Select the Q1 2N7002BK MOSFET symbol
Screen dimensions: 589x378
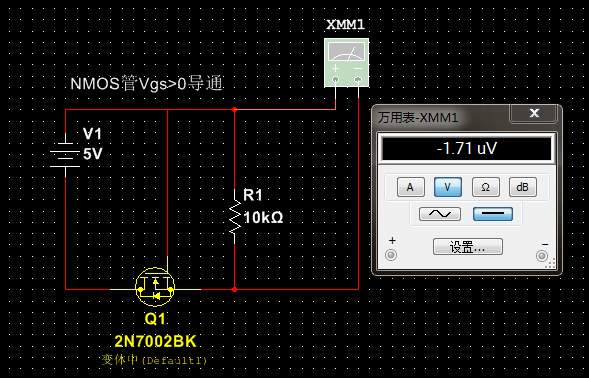(x=155, y=287)
